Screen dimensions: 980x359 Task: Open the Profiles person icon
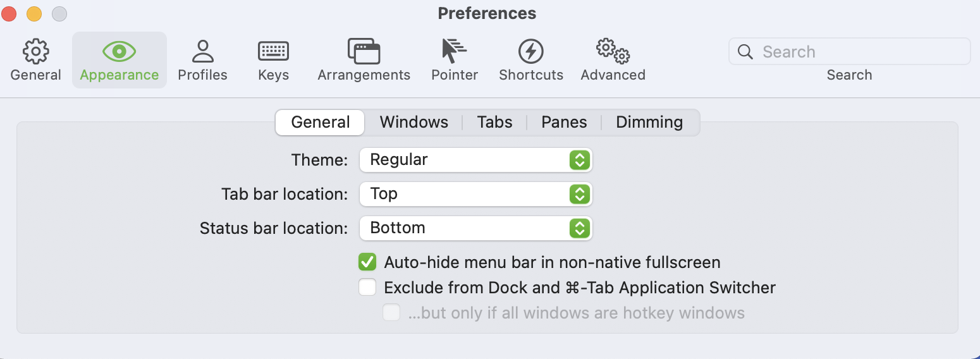tap(202, 52)
